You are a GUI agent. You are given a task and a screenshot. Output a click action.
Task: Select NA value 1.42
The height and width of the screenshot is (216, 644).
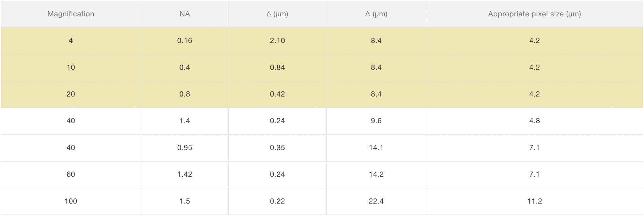(x=185, y=174)
